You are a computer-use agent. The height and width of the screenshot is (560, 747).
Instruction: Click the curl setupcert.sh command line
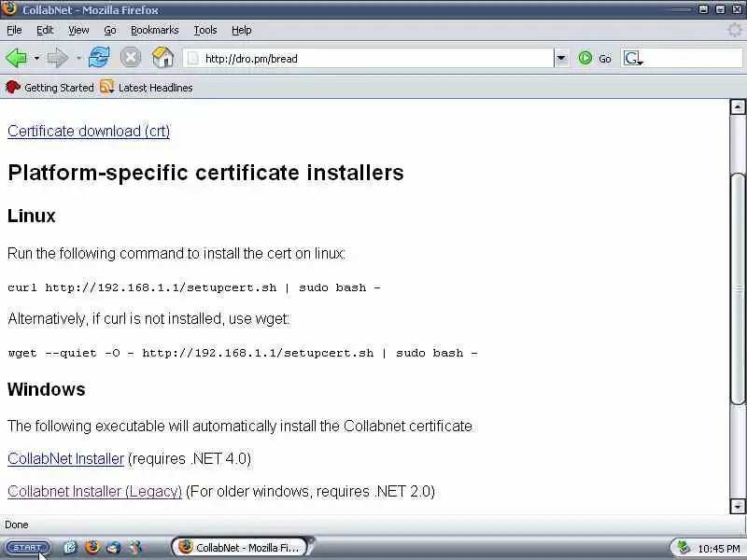point(194,287)
